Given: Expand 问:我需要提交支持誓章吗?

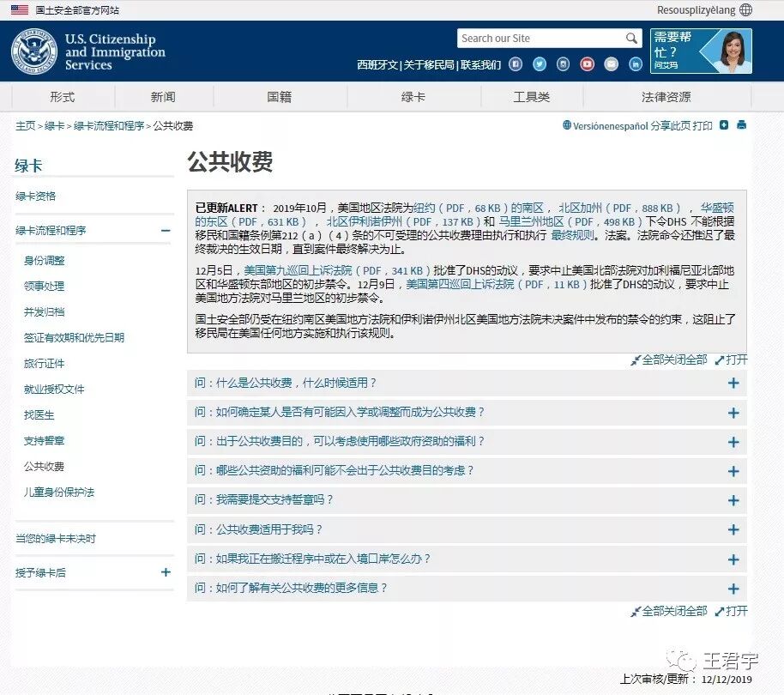Looking at the screenshot, I should [x=467, y=500].
